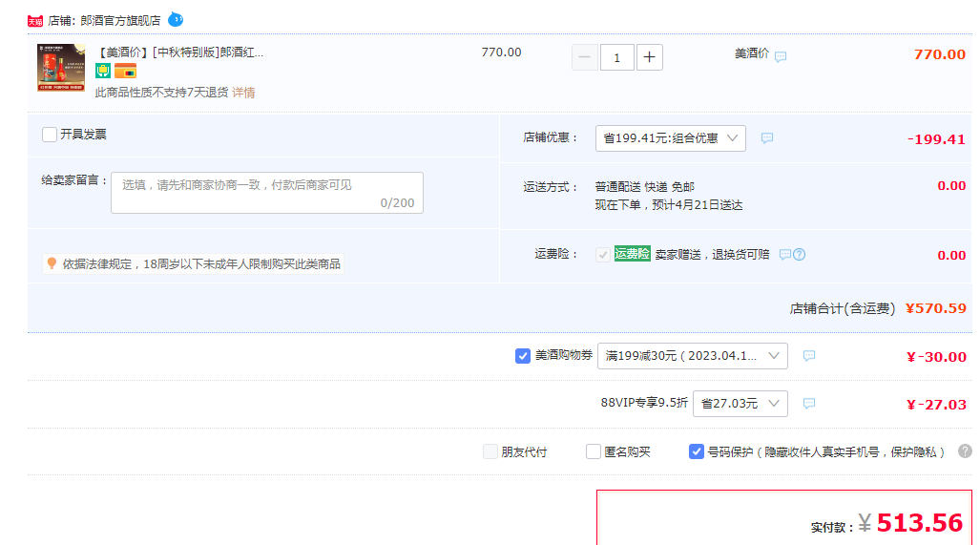Open the 满199减30元 coupon dropdown
Screen dimensions: 980x545
click(x=693, y=356)
